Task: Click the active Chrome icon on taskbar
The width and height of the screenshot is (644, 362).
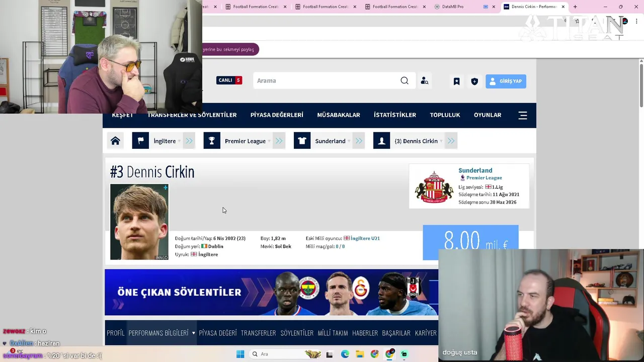Action: (x=389, y=354)
